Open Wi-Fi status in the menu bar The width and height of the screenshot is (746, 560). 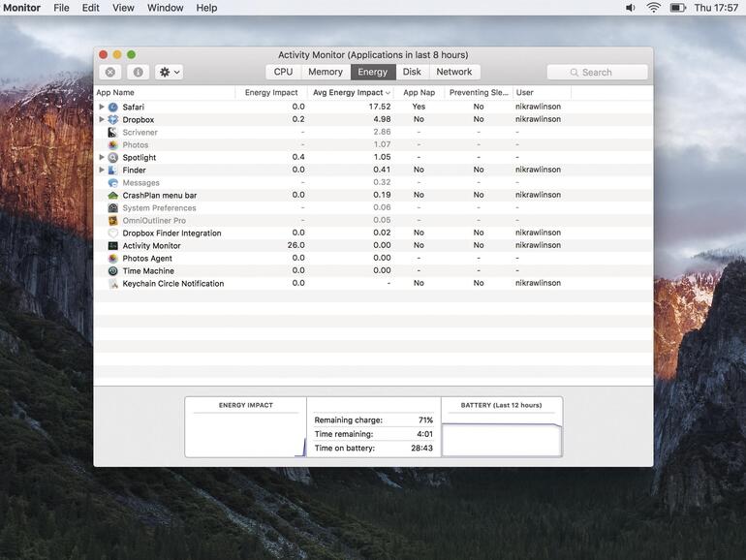click(653, 8)
